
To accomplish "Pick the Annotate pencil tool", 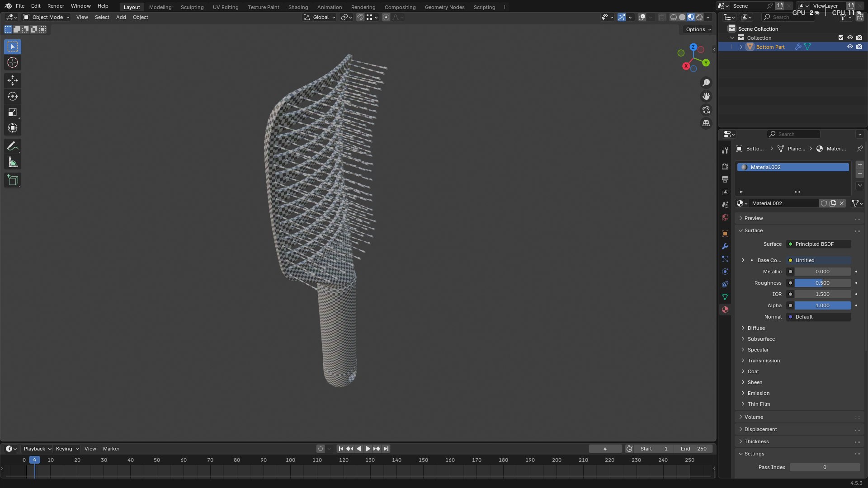I will 13,146.
